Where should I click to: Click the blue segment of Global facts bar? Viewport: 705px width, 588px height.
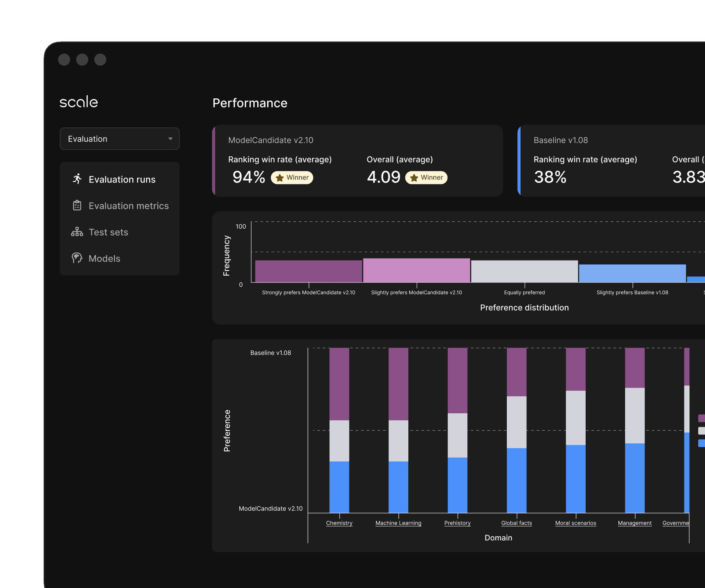coord(517,480)
